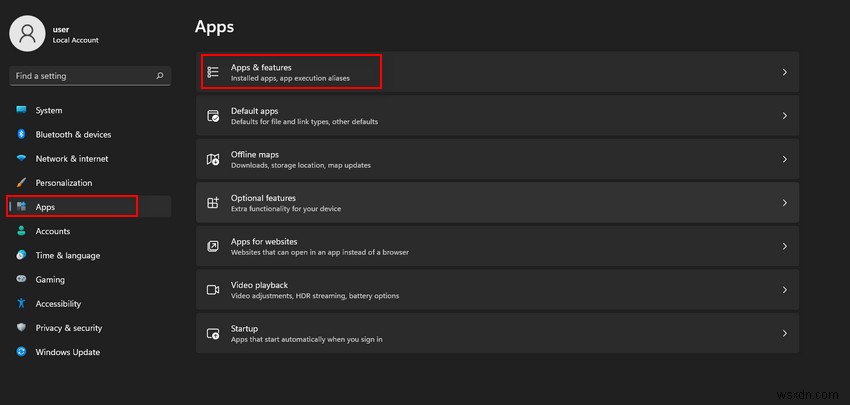This screenshot has width=850, height=405.
Task: Expand the Default apps chevron
Action: (x=785, y=116)
